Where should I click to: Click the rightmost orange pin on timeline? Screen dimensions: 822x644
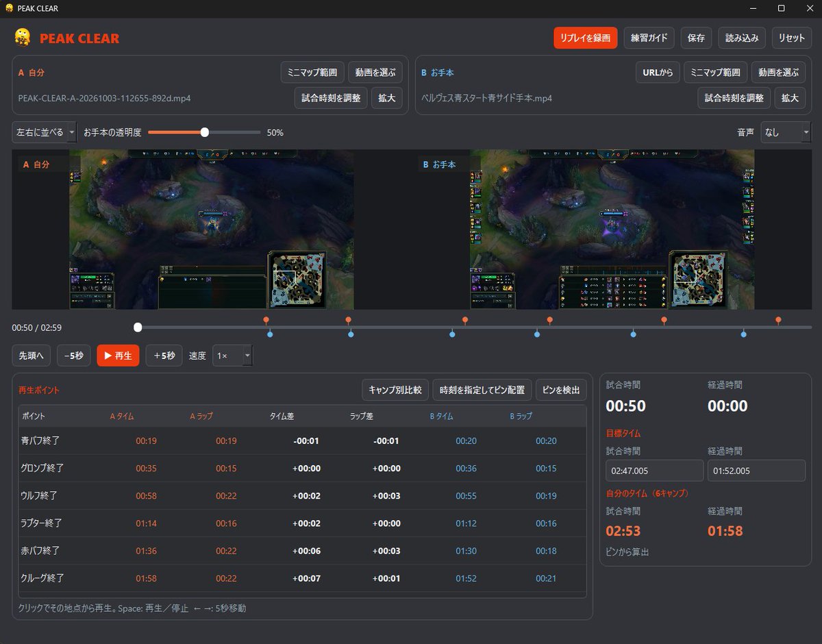[778, 320]
